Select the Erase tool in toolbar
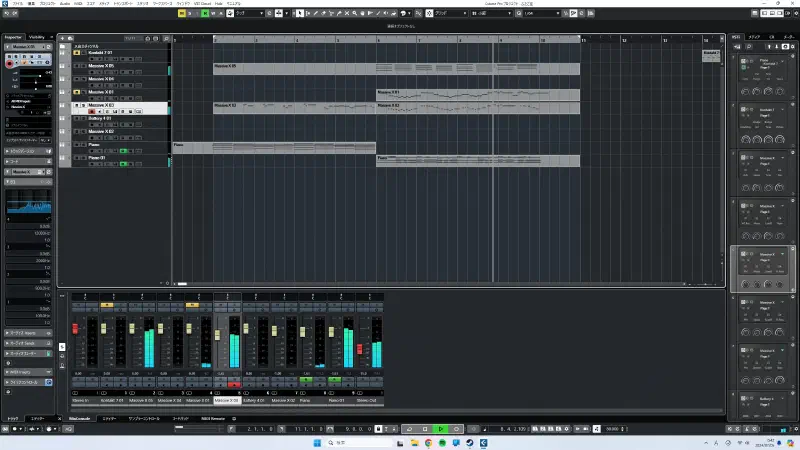 [323, 13]
